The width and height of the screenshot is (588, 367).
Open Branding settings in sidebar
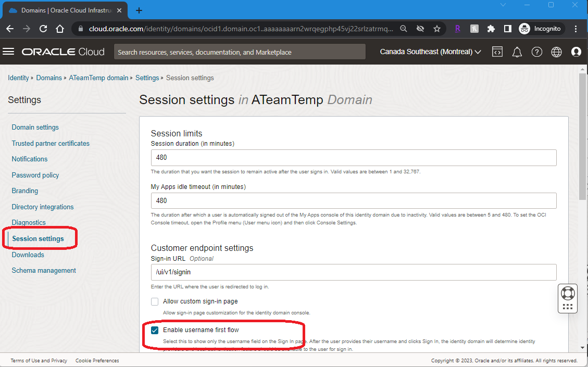coord(25,191)
